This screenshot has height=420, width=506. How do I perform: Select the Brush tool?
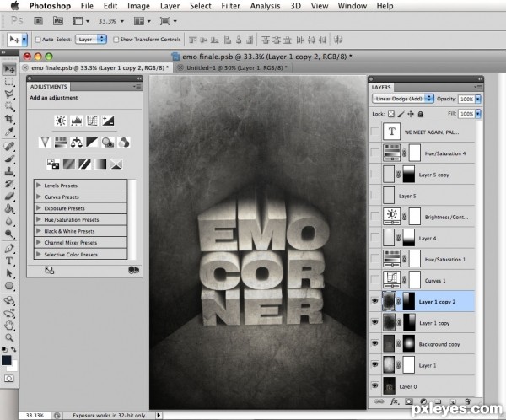(9, 159)
